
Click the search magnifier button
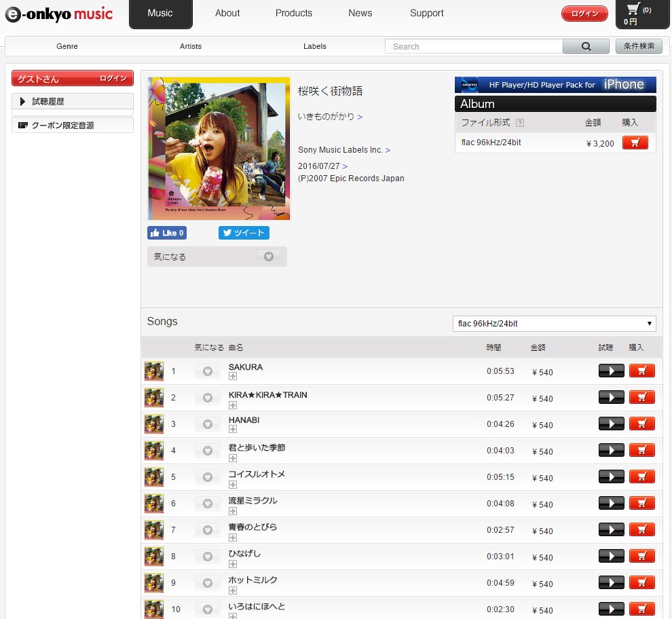pos(586,46)
